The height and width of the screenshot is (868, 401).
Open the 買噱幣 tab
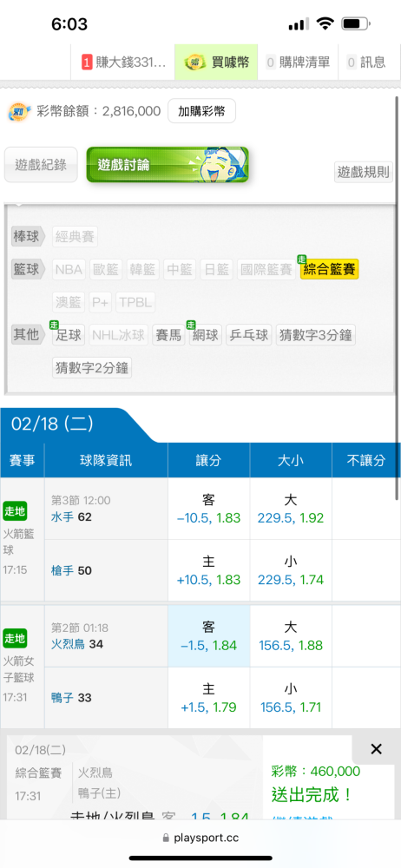pyautogui.click(x=216, y=62)
